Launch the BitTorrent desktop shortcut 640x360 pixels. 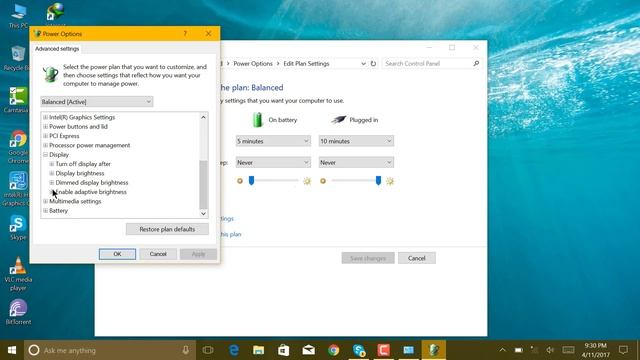[x=18, y=312]
